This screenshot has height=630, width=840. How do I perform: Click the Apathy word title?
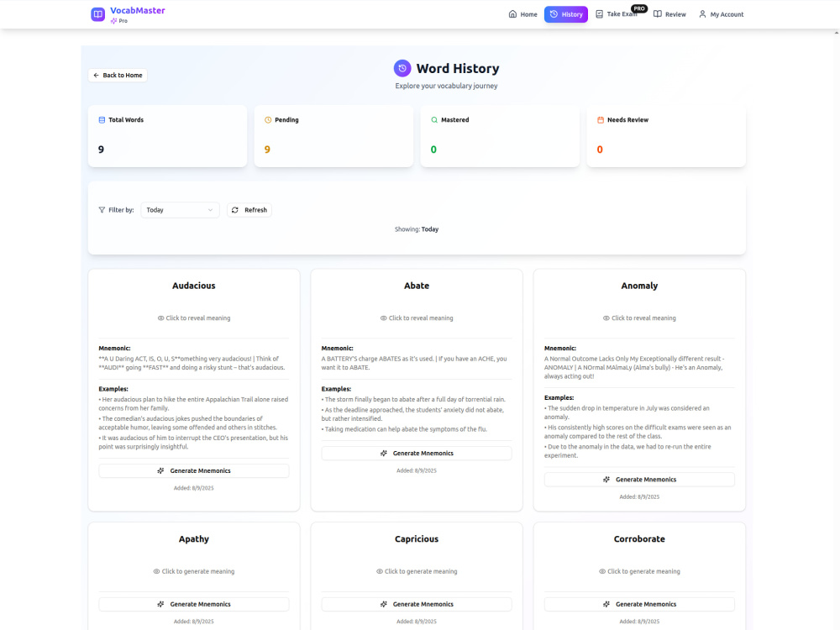pos(194,539)
